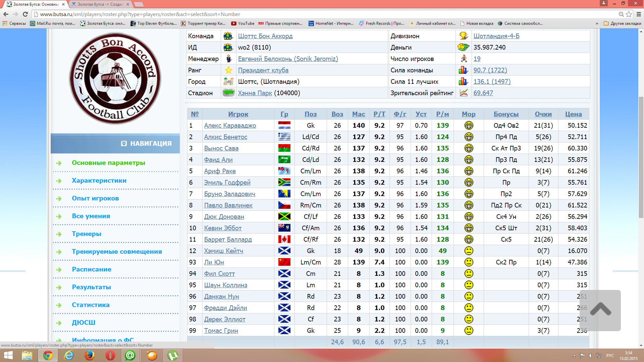This screenshot has height=362, width=644.
Task: Open player link Кевин Эббот
Action: [223, 228]
